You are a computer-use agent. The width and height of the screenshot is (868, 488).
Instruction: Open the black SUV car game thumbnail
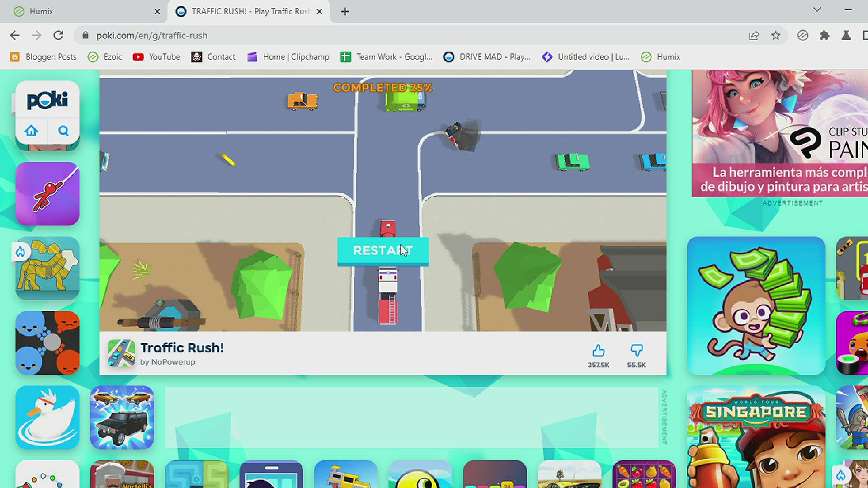click(x=122, y=418)
